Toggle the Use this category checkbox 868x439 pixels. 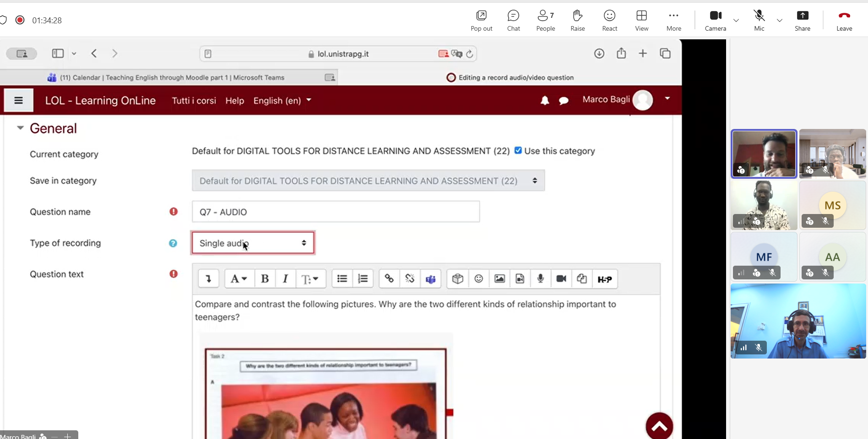point(518,150)
